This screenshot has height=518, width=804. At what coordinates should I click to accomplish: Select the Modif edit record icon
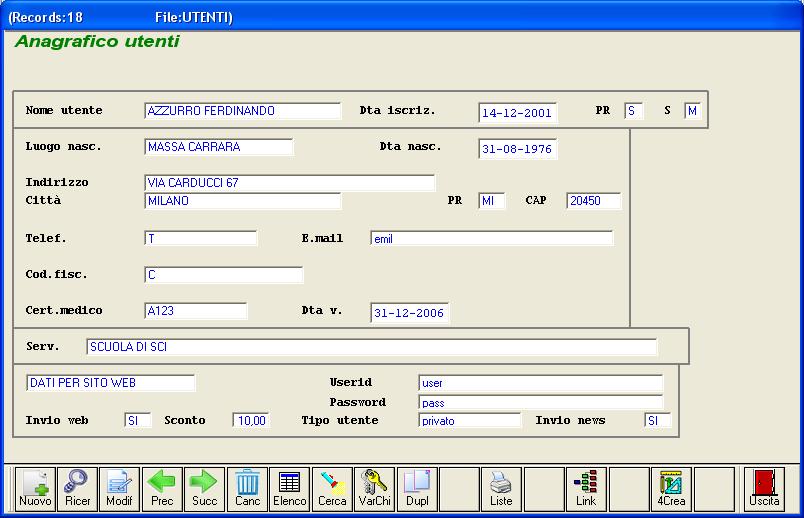click(x=119, y=489)
